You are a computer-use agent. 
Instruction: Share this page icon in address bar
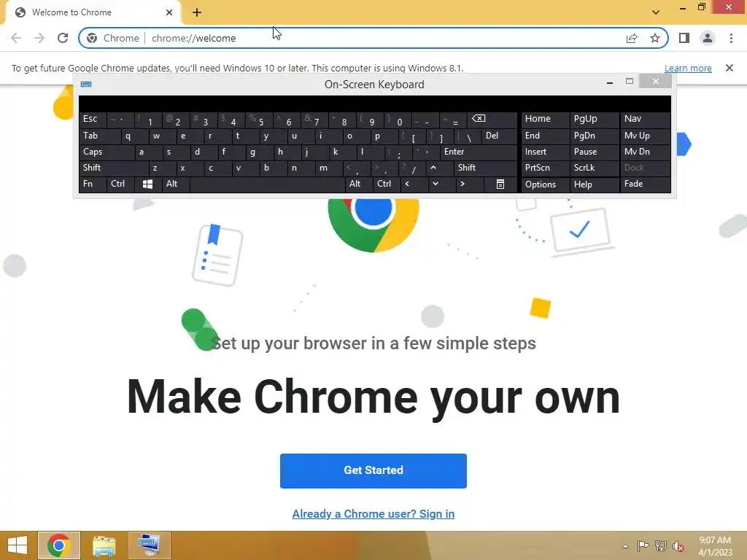(632, 38)
